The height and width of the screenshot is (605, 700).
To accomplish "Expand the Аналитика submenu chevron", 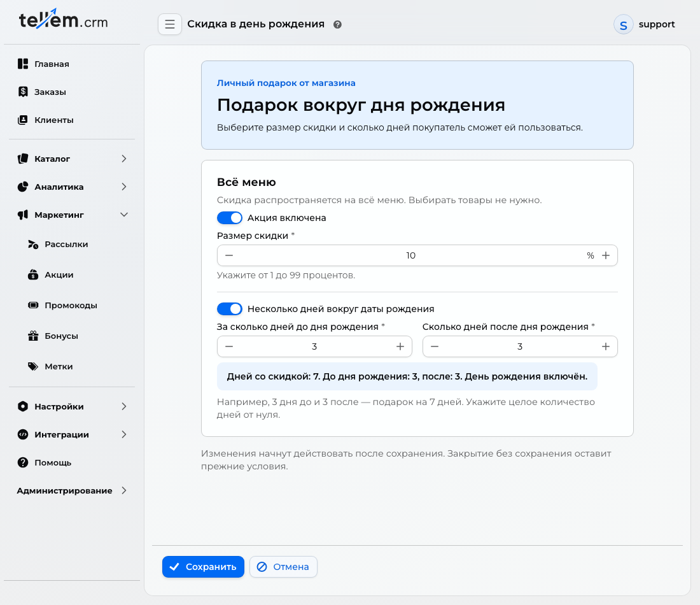I will pos(123,187).
